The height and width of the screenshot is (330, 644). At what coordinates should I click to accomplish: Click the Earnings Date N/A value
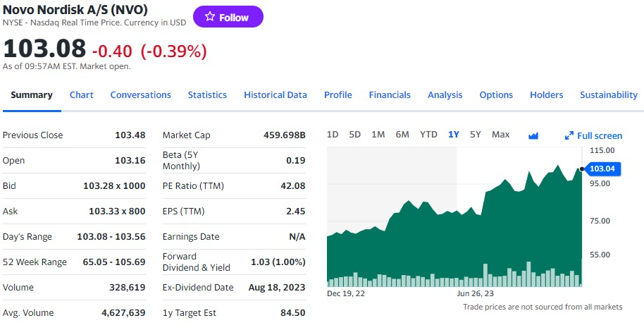coord(297,237)
